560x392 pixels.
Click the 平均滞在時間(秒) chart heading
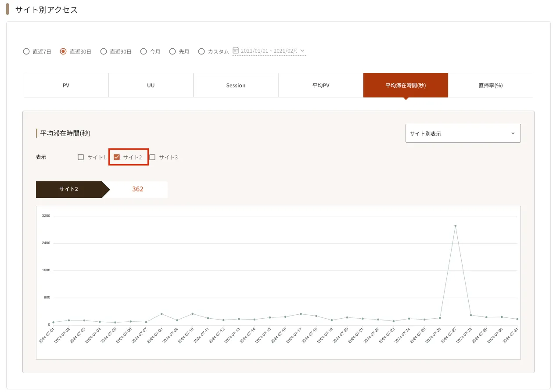coord(65,133)
